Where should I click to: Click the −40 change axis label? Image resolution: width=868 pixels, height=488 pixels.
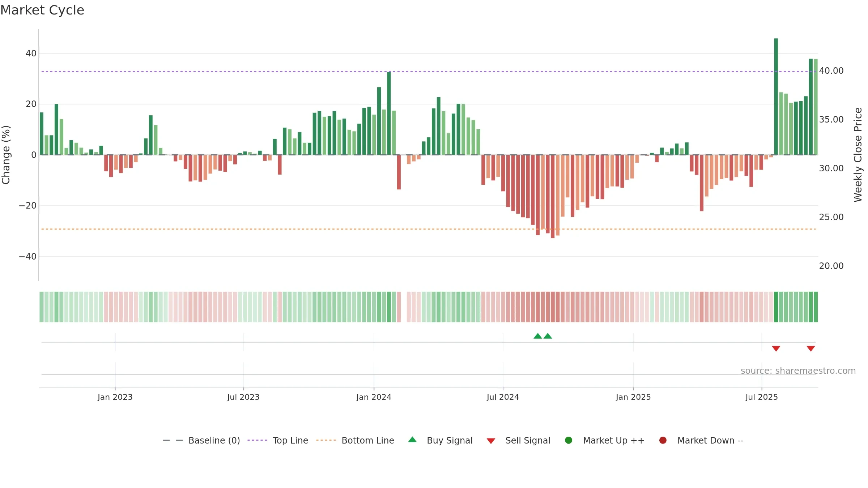click(x=28, y=257)
